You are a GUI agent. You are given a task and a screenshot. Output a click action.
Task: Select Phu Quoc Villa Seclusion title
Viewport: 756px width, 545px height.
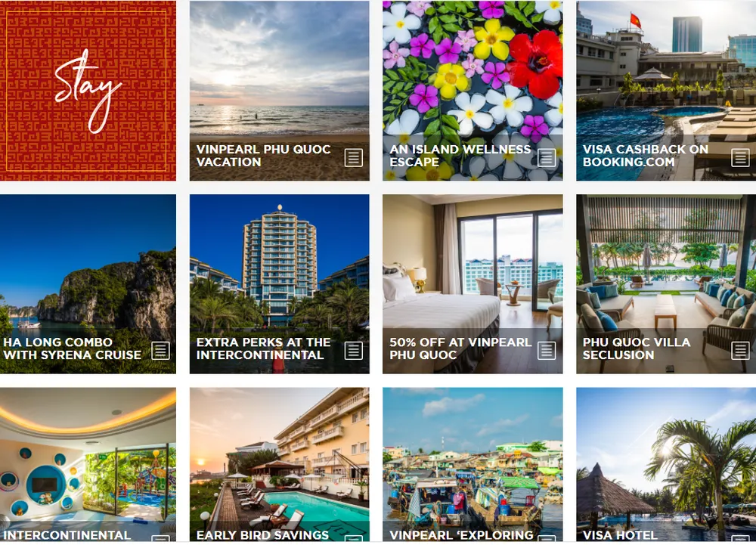tap(637, 348)
